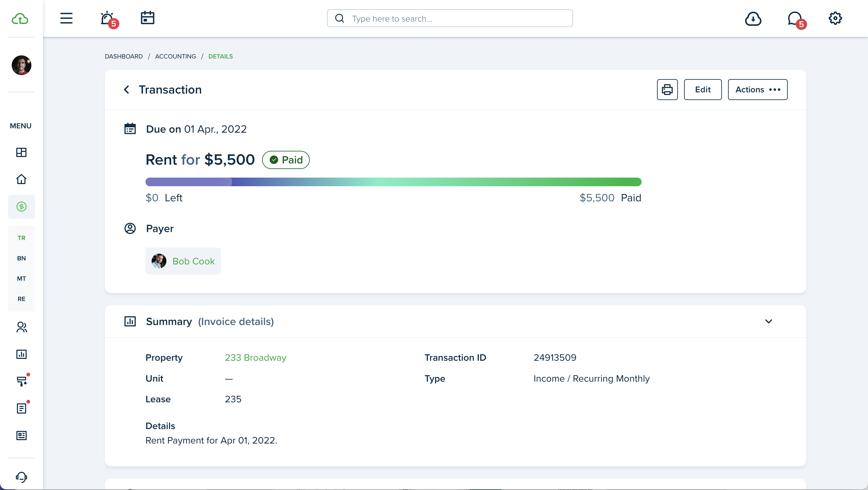
Task: Open the 233 Broadway property link
Action: tap(255, 357)
